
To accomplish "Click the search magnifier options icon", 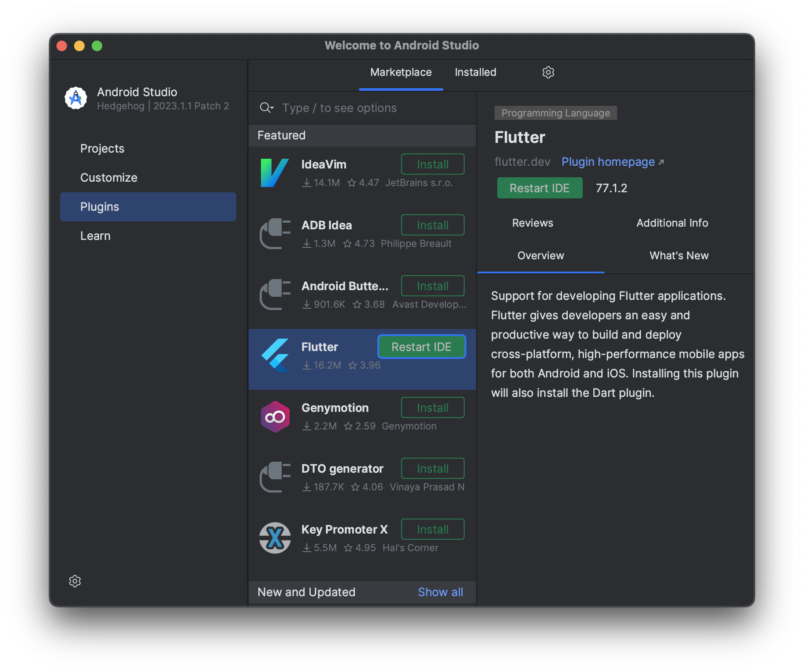I will coord(267,108).
